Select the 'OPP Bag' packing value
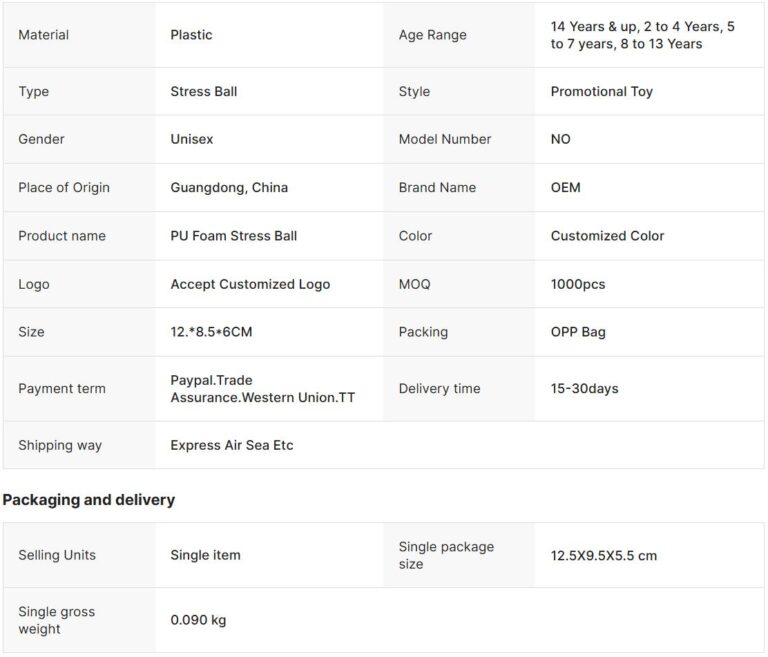This screenshot has width=768, height=657. pos(578,332)
